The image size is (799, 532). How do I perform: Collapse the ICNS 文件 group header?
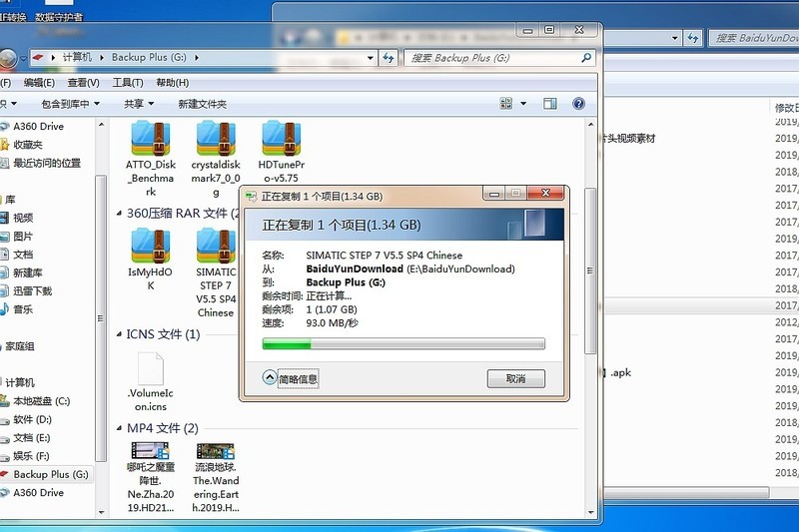pyautogui.click(x=163, y=334)
